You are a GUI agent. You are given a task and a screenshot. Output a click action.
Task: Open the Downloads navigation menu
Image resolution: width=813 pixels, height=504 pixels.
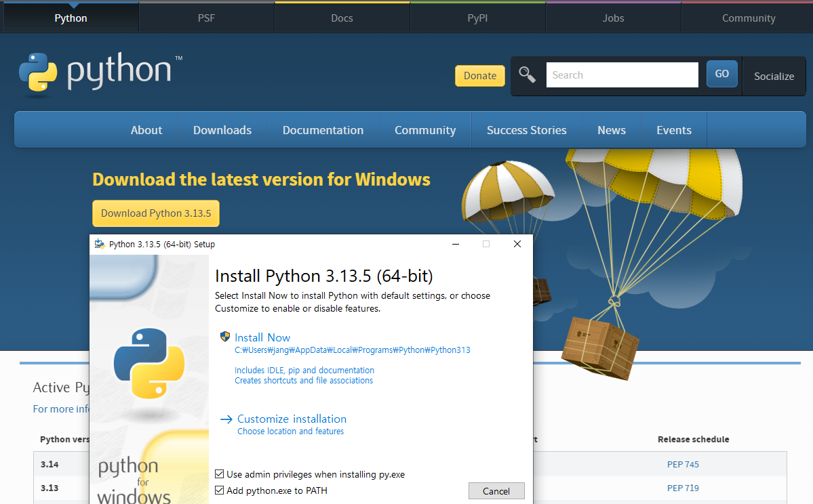click(x=222, y=130)
